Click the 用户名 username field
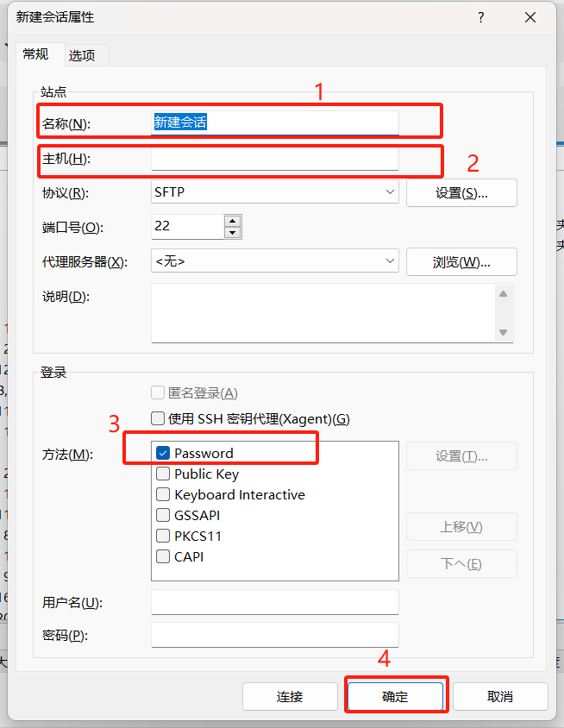This screenshot has width=564, height=728. [275, 602]
